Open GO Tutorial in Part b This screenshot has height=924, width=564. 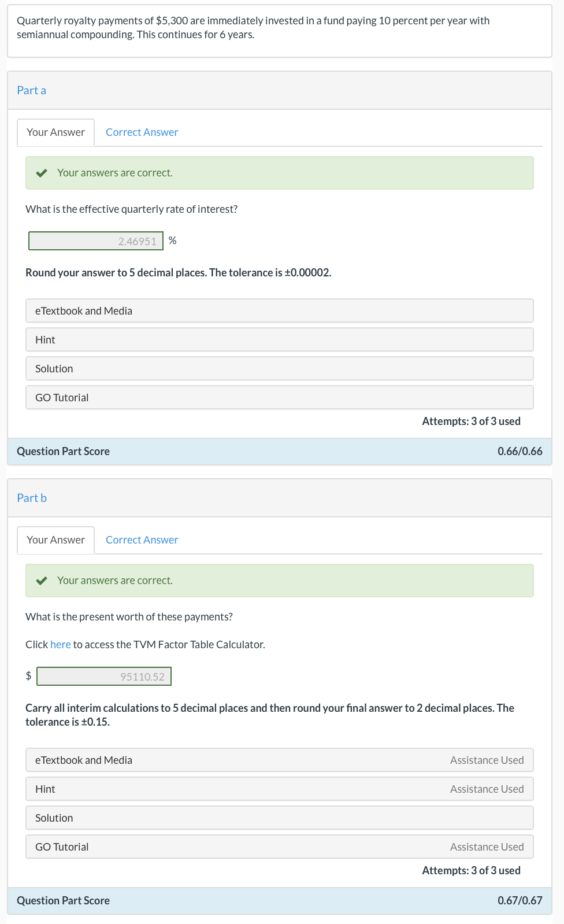point(279,847)
